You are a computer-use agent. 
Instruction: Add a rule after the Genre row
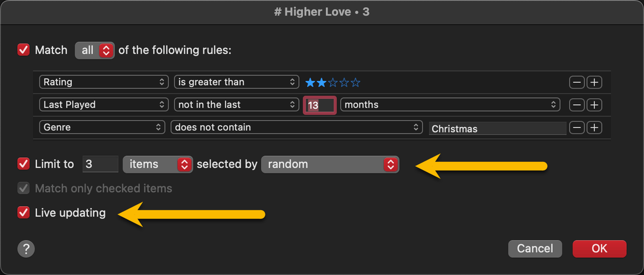point(594,127)
